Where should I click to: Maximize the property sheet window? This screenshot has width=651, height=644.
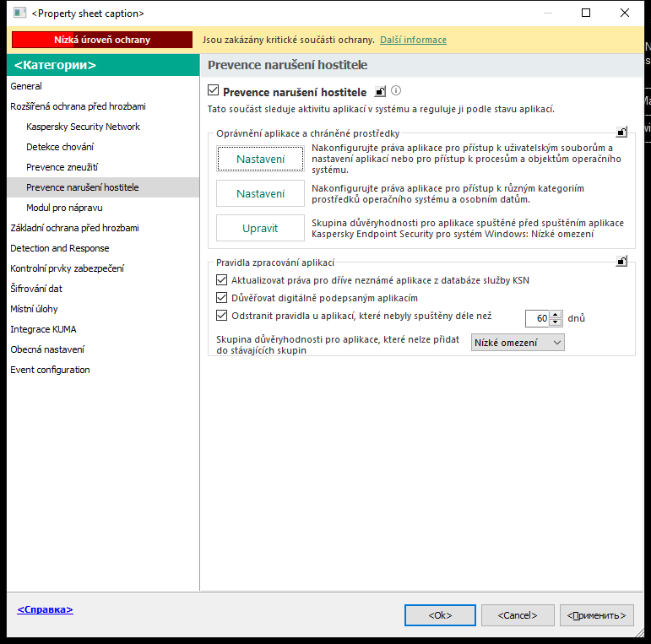click(x=586, y=13)
